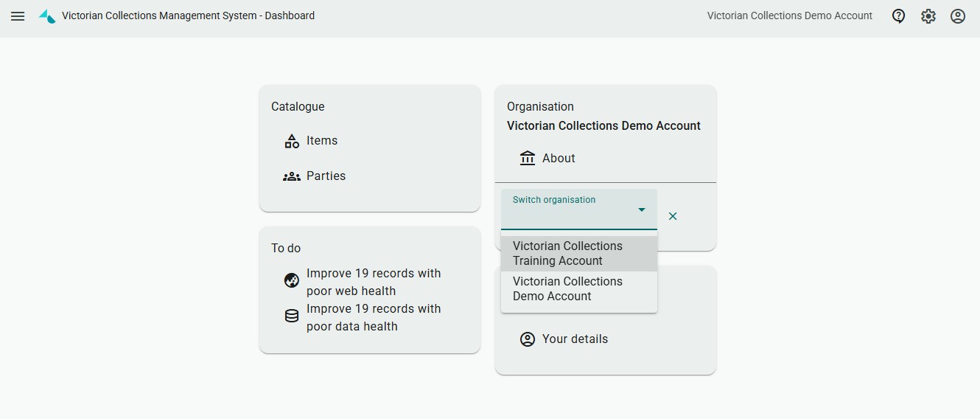Viewport: 980px width, 419px height.
Task: Open the hamburger navigation menu
Action: click(18, 15)
